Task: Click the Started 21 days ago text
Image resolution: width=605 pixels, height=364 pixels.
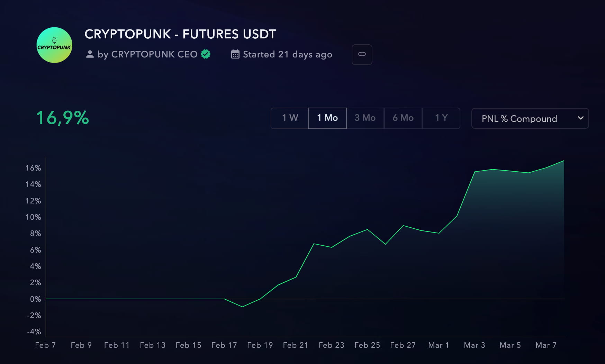Action: (287, 54)
